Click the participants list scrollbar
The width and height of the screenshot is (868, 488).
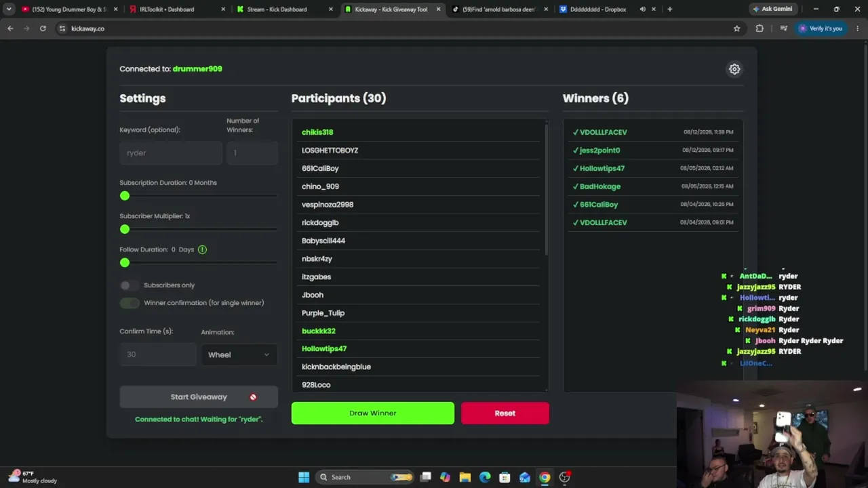546,190
